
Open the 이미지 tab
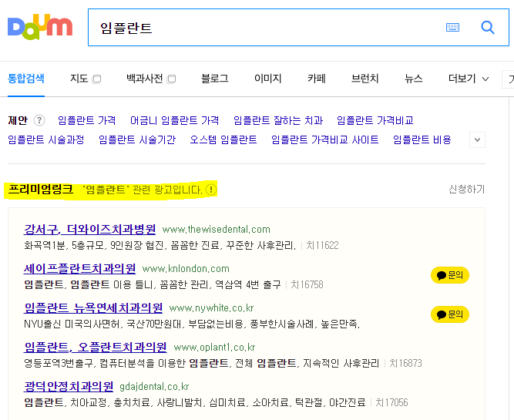268,79
